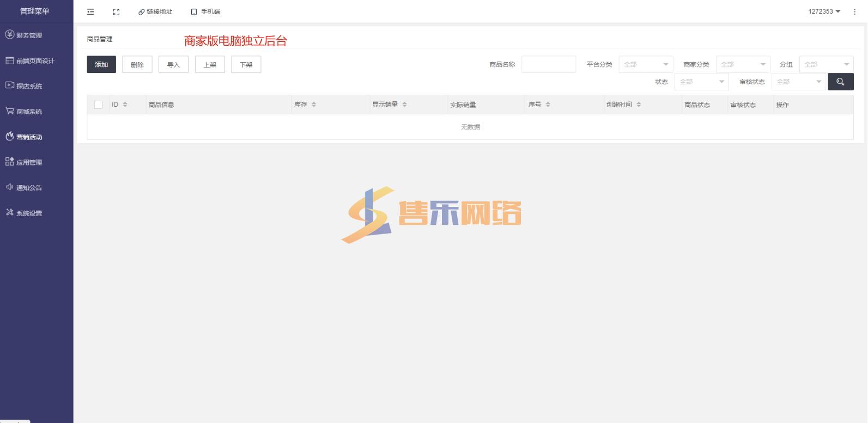Screen dimensions: 868x423
Task: Sort by 序号 column arrows
Action: [x=548, y=105]
